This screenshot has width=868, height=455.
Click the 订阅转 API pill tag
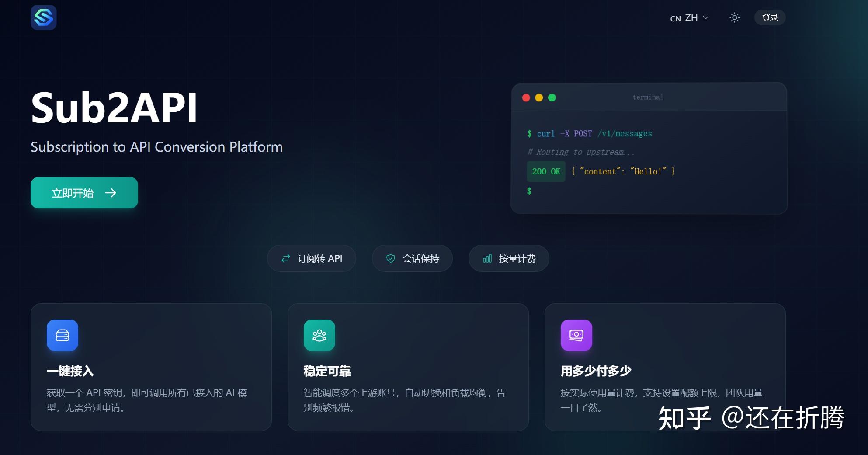312,258
